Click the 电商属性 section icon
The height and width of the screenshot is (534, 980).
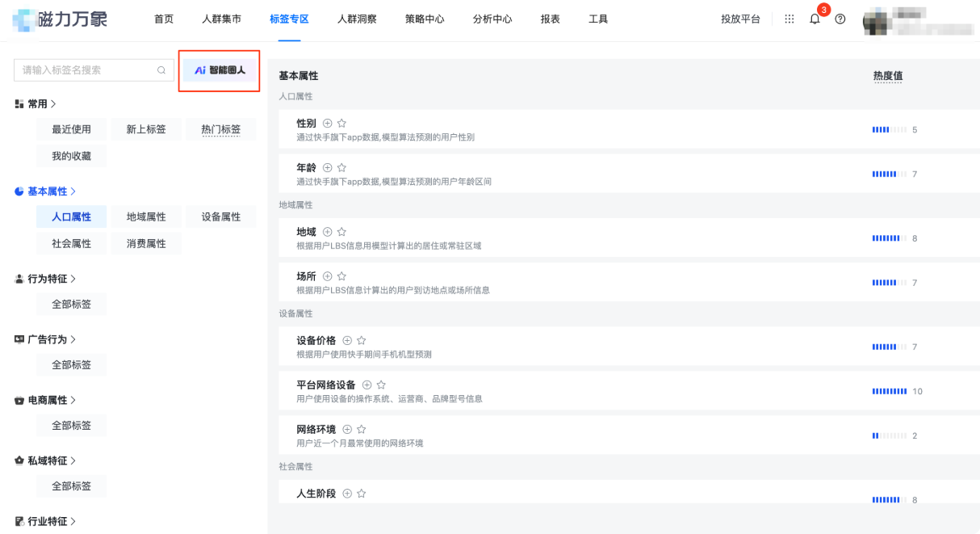[x=19, y=400]
